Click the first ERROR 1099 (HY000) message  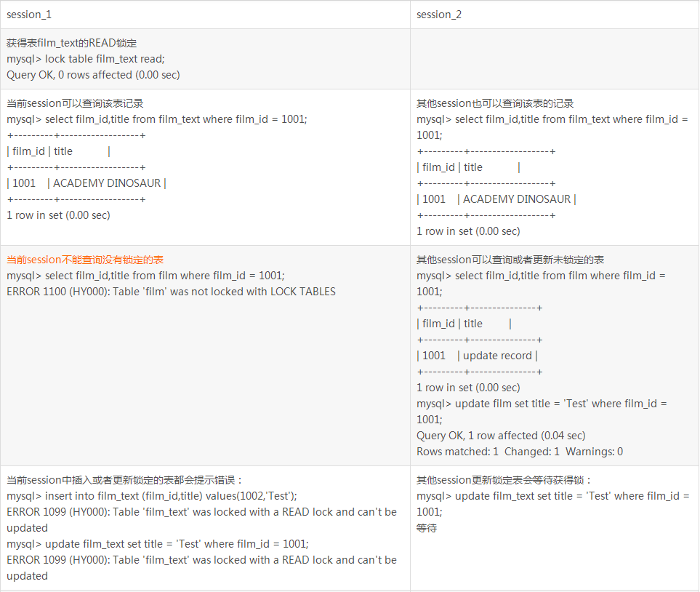click(201, 512)
